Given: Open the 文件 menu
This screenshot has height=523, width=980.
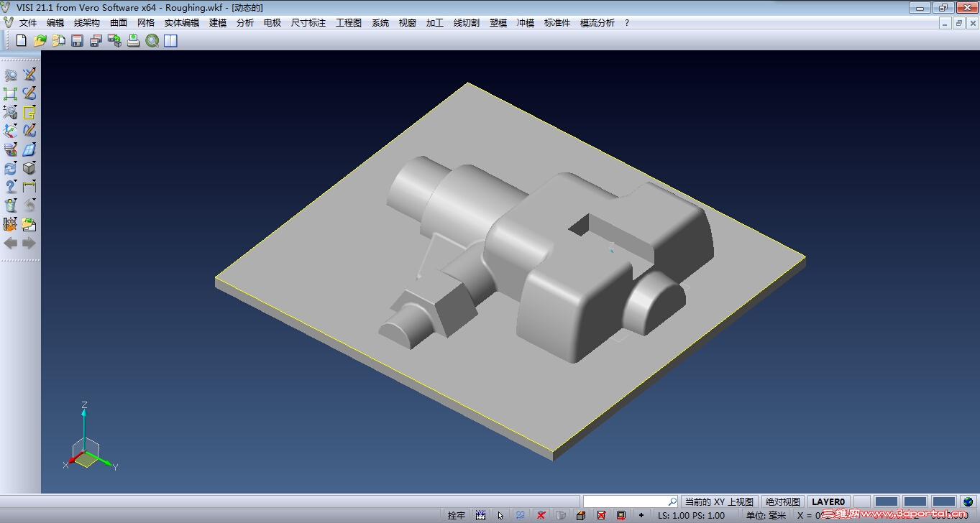Looking at the screenshot, I should [28, 23].
